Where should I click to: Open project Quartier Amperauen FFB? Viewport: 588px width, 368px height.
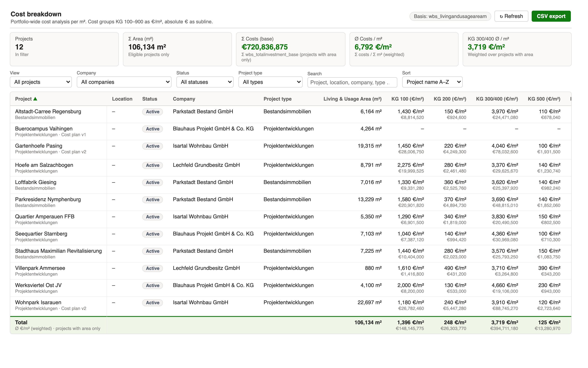click(45, 216)
